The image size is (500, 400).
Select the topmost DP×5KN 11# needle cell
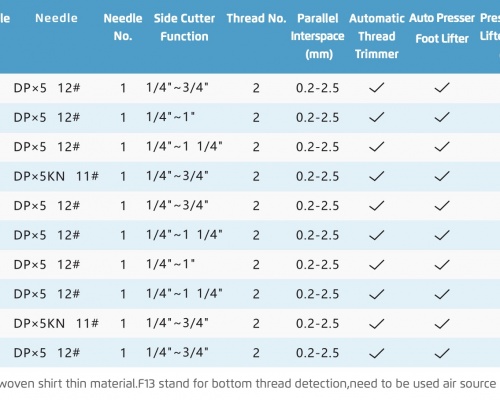point(56,176)
